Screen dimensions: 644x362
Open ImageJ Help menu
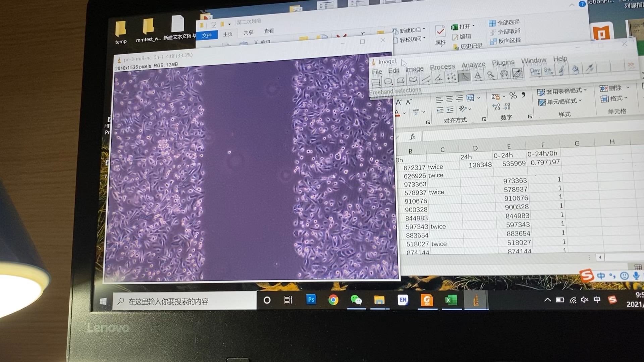(x=560, y=59)
